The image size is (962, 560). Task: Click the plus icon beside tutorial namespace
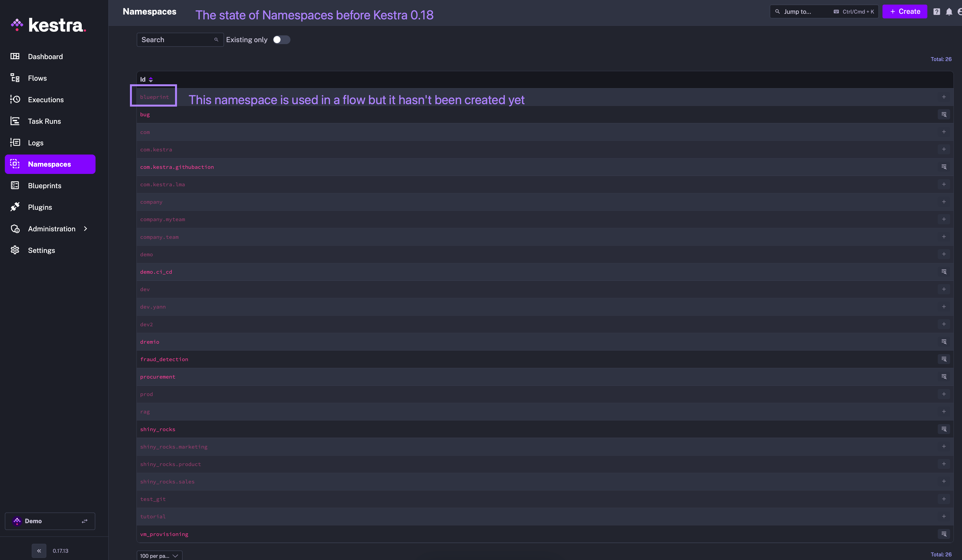pyautogui.click(x=944, y=516)
